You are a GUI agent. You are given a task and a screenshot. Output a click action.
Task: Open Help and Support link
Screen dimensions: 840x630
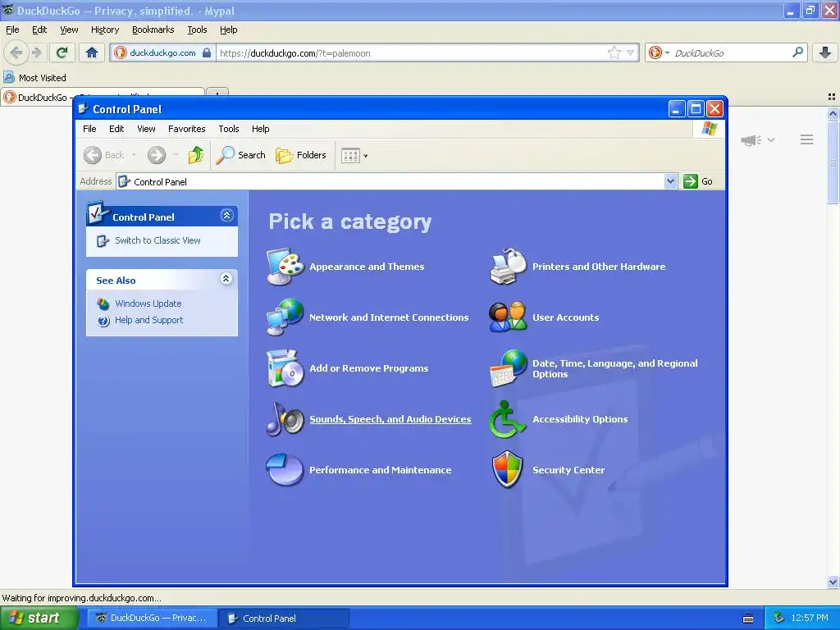(149, 320)
